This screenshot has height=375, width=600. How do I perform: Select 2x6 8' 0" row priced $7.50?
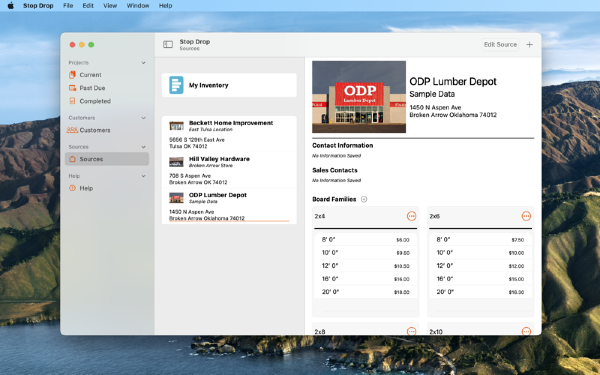pyautogui.click(x=480, y=240)
